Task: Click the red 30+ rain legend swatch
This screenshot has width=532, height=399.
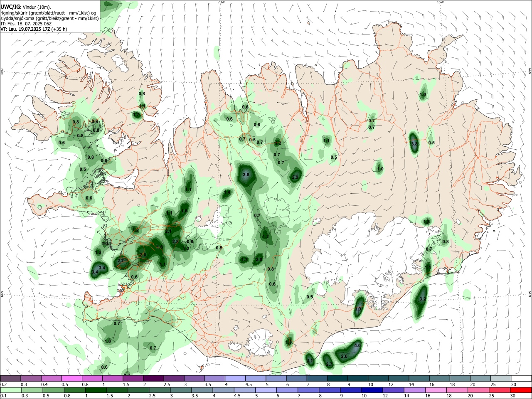Action: pyautogui.click(x=521, y=390)
